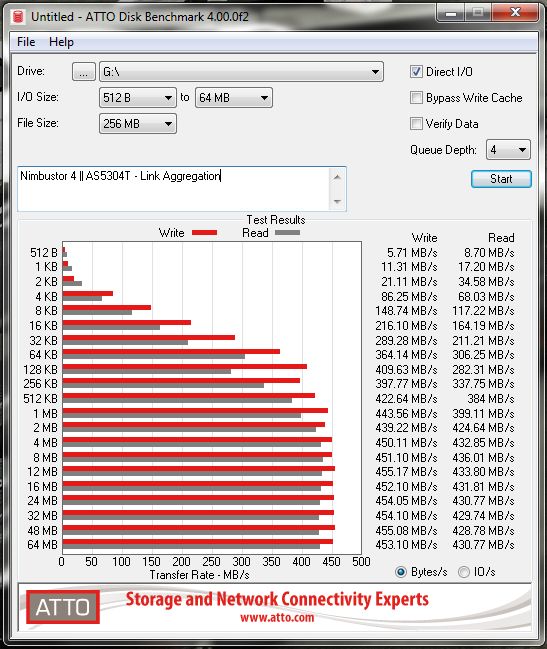Open the Queue Depth dropdown
This screenshot has height=649, width=547.
coord(509,149)
